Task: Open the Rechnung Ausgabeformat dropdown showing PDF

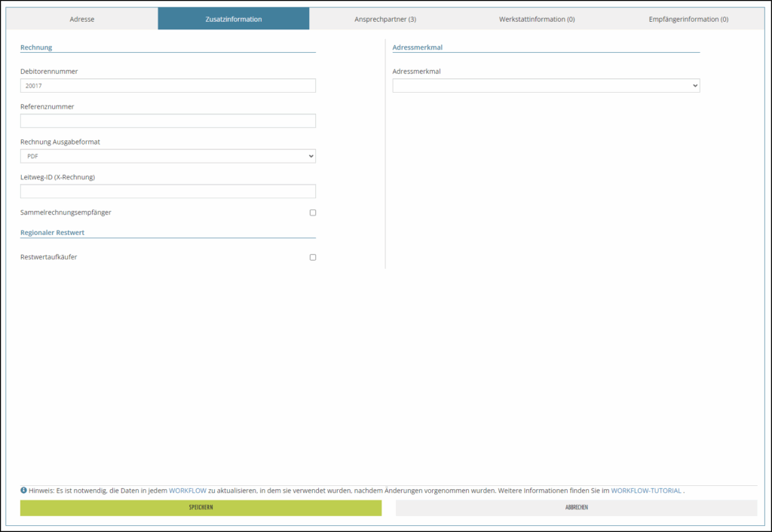Action: coord(167,156)
